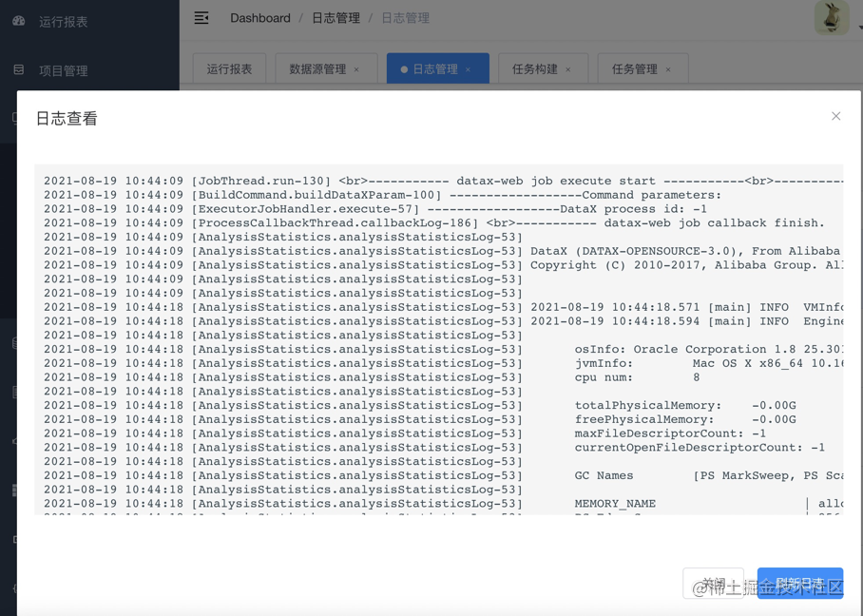Dismiss the 日志查看 dialog with the × icon

tap(835, 116)
